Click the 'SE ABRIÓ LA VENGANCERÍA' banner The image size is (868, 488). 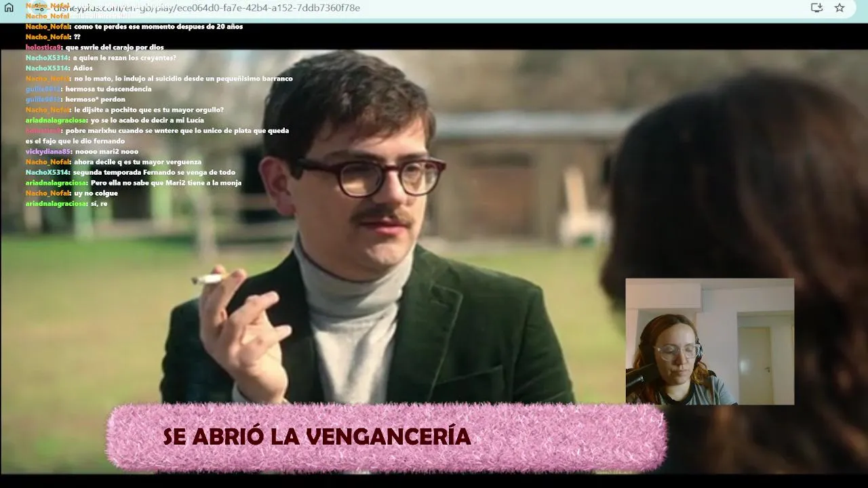[387, 437]
